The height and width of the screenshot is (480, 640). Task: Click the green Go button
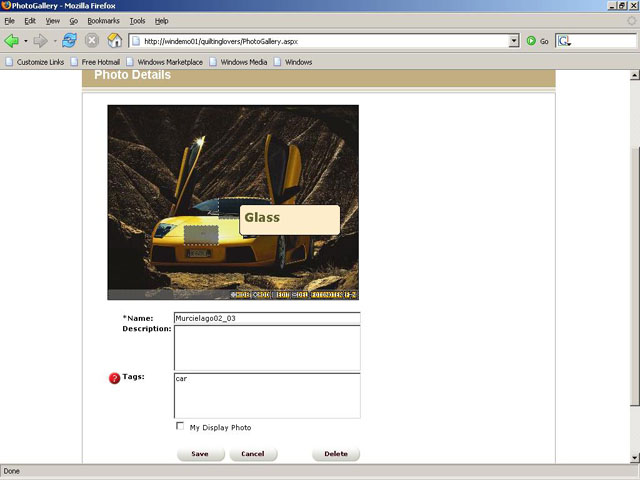tap(537, 41)
